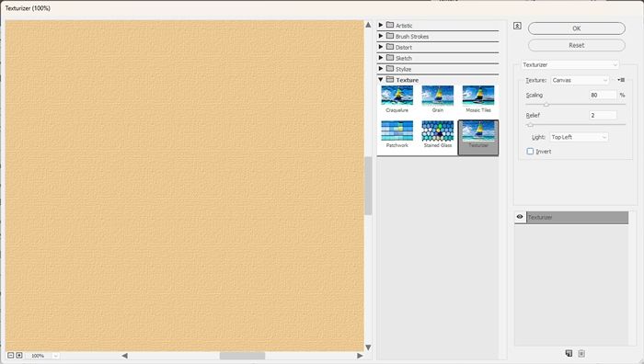Click the OK button
The width and height of the screenshot is (644, 364).
click(x=577, y=28)
